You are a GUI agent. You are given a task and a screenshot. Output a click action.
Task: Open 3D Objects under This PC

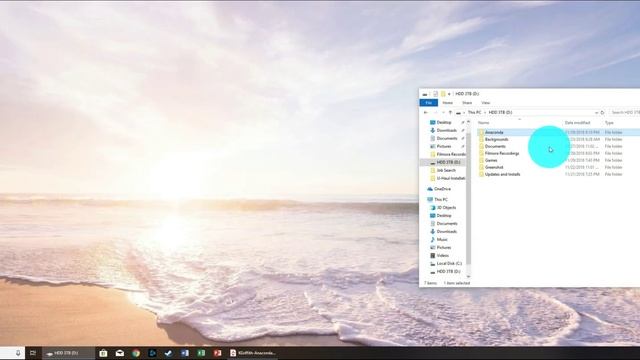[x=447, y=208]
